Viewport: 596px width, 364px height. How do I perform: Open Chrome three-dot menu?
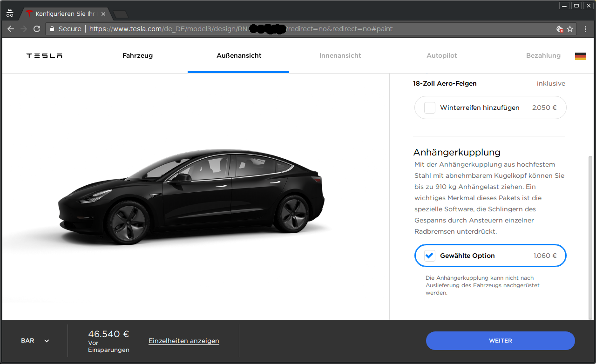(x=586, y=29)
